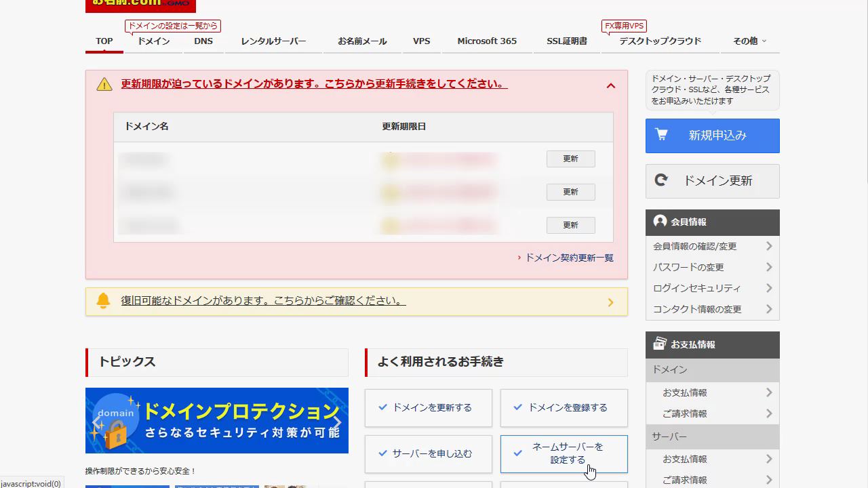This screenshot has height=488, width=868.
Task: Click the warning triangle icon in the red alert
Action: [x=104, y=84]
